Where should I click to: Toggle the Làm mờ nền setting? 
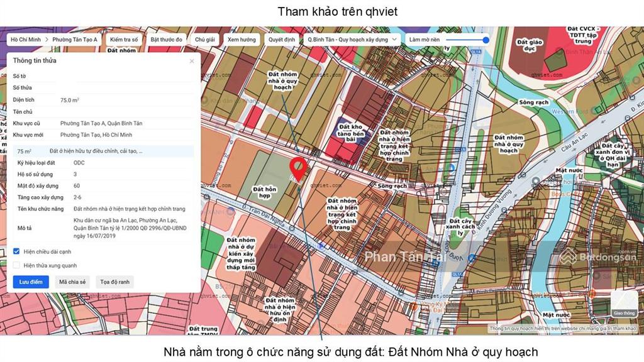coord(486,39)
